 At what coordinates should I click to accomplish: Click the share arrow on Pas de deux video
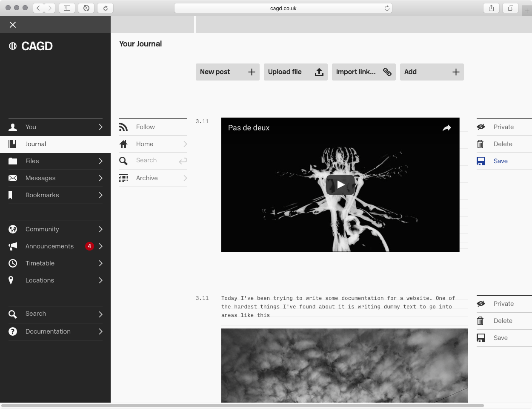[x=446, y=128]
